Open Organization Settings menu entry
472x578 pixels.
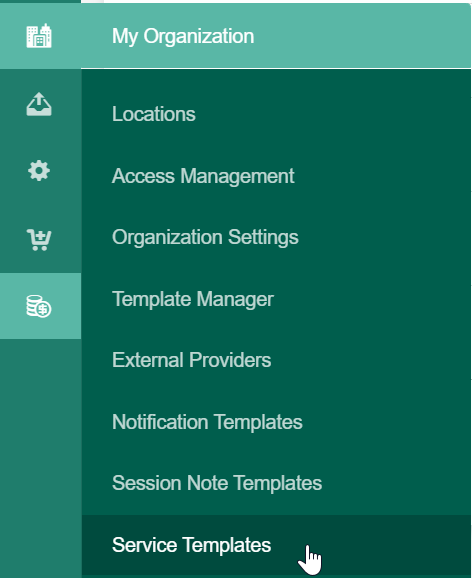(x=205, y=237)
